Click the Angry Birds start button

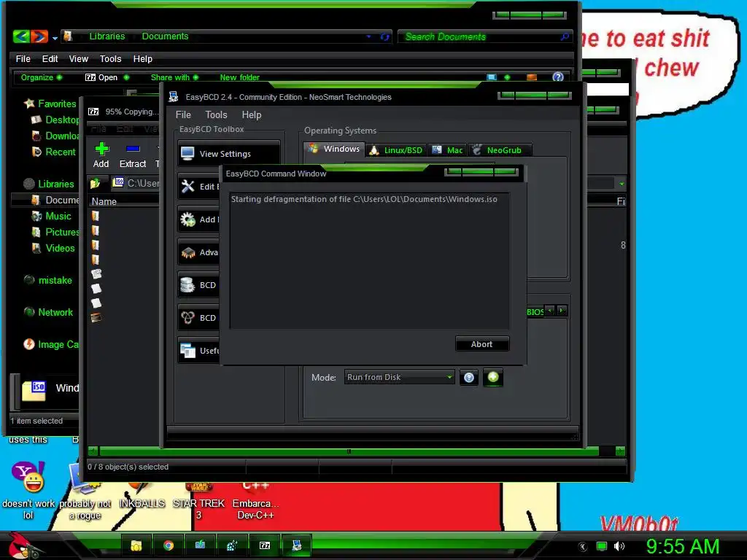(23, 545)
